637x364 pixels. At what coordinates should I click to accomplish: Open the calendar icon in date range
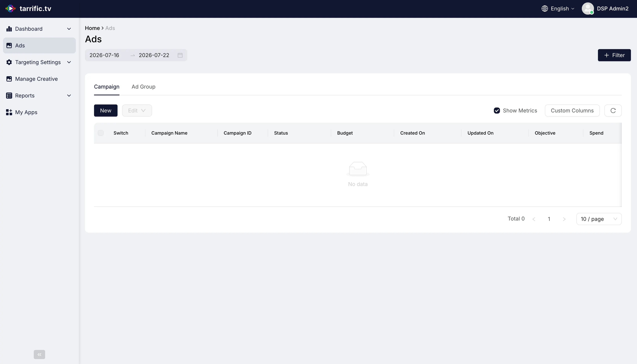pyautogui.click(x=180, y=55)
